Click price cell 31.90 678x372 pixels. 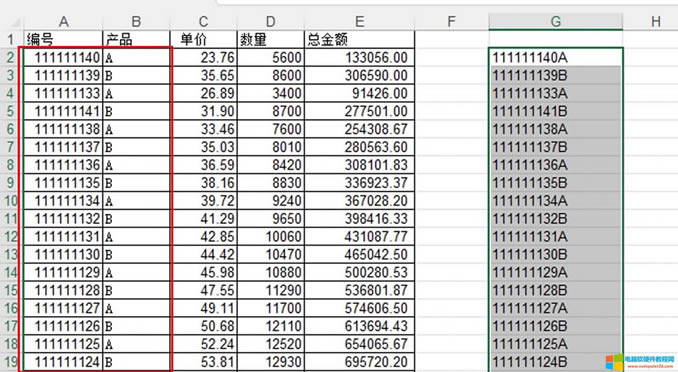203,111
